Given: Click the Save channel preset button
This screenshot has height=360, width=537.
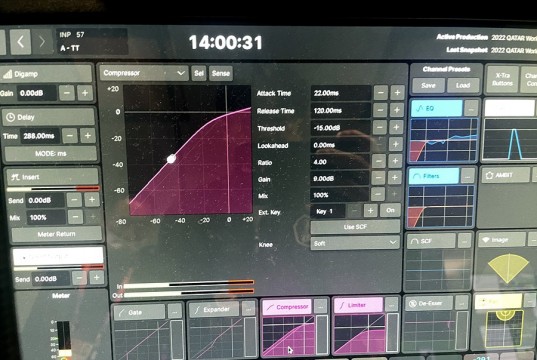Looking at the screenshot, I should point(428,85).
